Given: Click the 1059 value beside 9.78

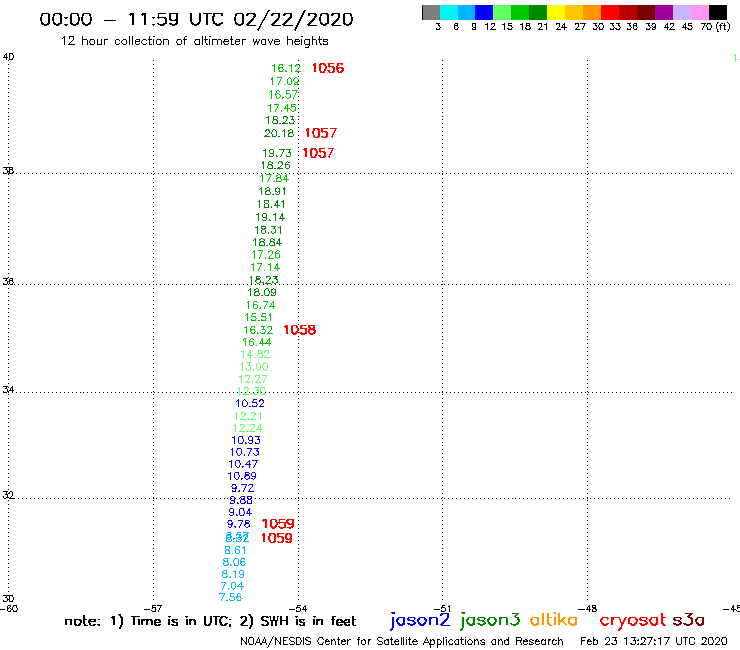Looking at the screenshot, I should click(x=278, y=524).
